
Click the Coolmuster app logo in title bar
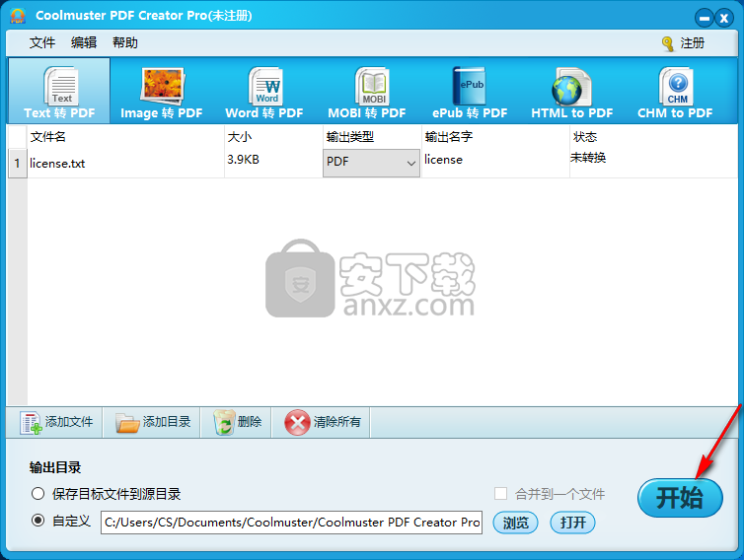tap(18, 16)
